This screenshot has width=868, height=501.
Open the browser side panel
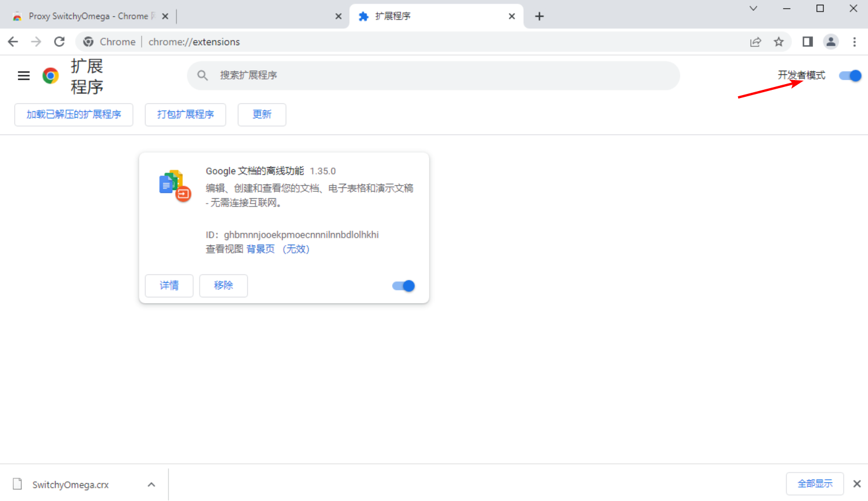(x=808, y=42)
